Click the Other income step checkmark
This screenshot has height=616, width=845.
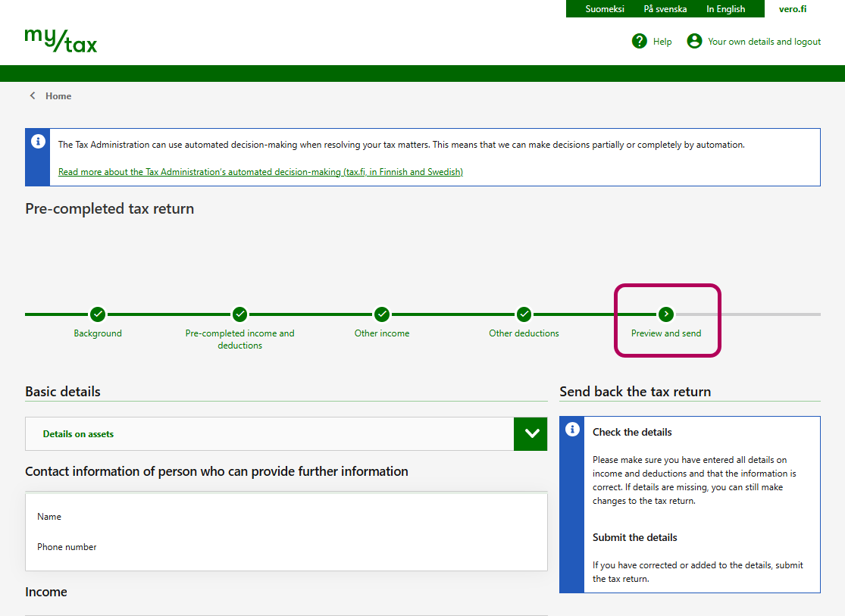pos(382,314)
